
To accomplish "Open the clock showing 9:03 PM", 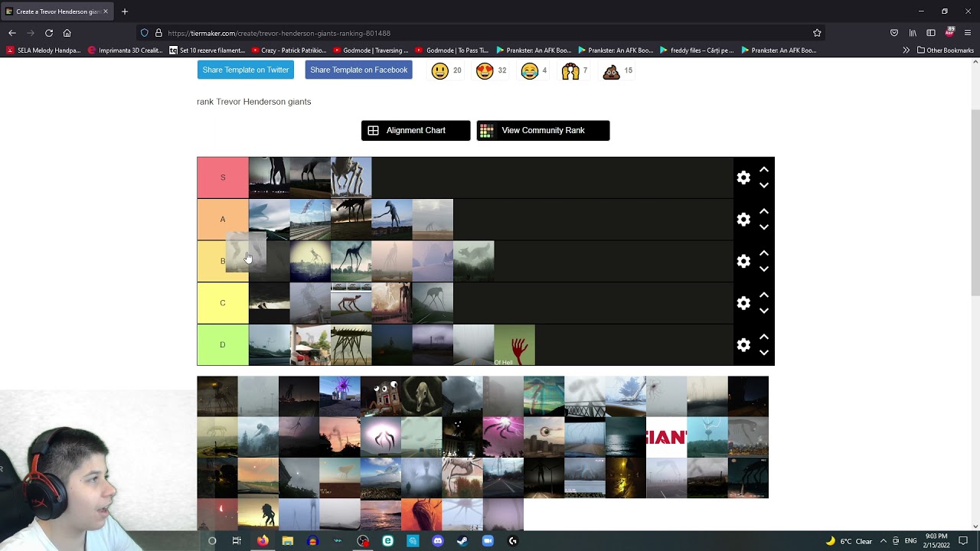I will click(x=936, y=541).
